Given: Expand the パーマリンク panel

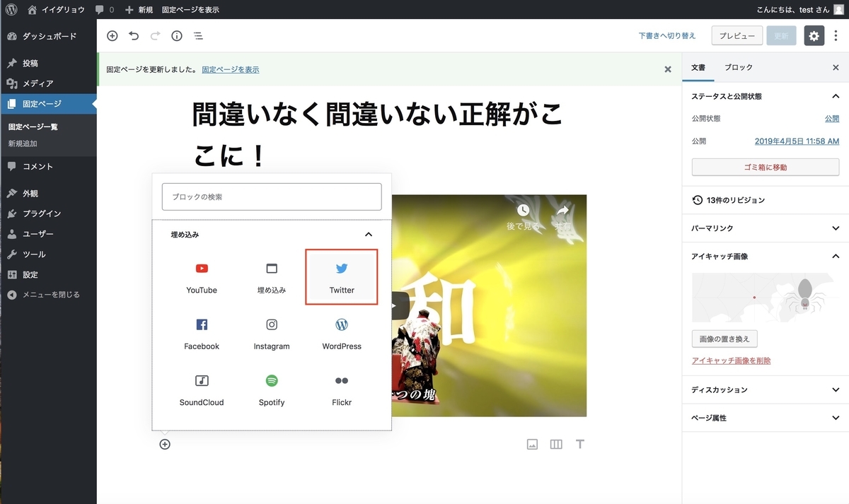Looking at the screenshot, I should pos(766,228).
